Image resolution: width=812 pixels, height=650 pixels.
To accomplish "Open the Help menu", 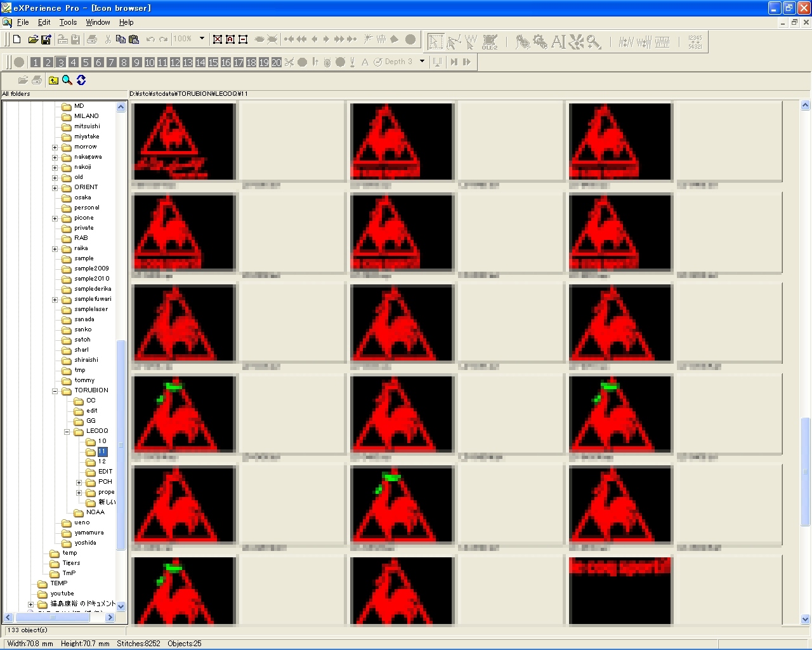I will (x=126, y=22).
